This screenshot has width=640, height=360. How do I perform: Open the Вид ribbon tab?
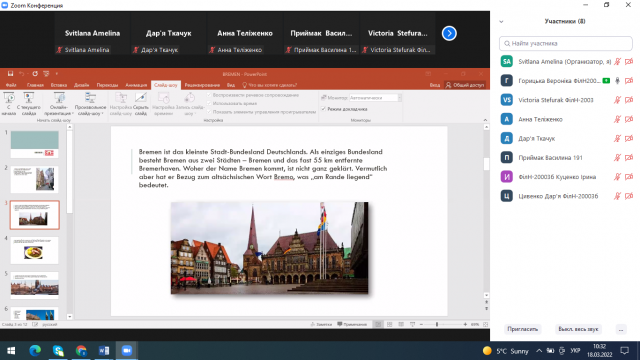click(231, 85)
